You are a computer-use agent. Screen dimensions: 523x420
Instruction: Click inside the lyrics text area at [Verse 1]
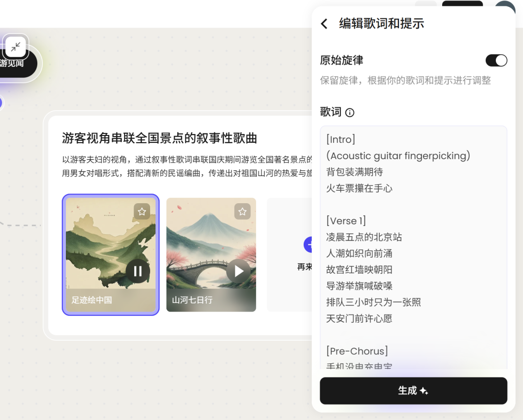click(346, 221)
